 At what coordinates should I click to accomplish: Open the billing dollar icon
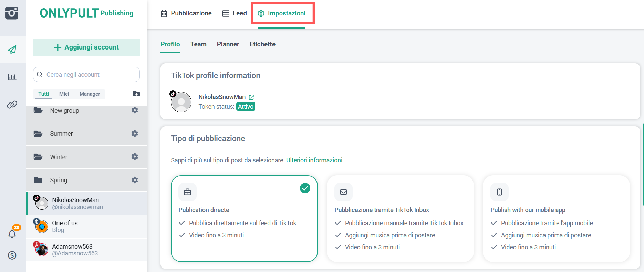click(12, 255)
